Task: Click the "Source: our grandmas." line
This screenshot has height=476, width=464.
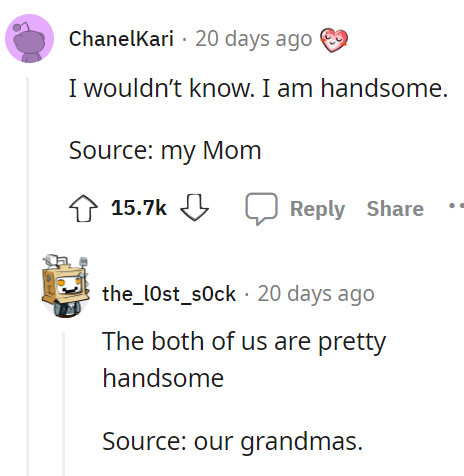Action: tap(232, 442)
